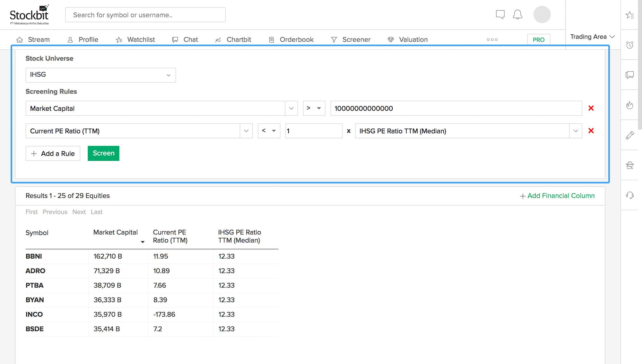Image resolution: width=642 pixels, height=364 pixels.
Task: Click Add Financial Column link
Action: click(557, 196)
